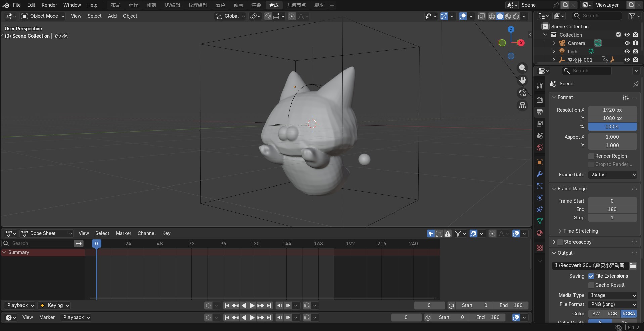Expand the Camera tree item in outliner
Image resolution: width=644 pixels, height=331 pixels.
pos(554,43)
